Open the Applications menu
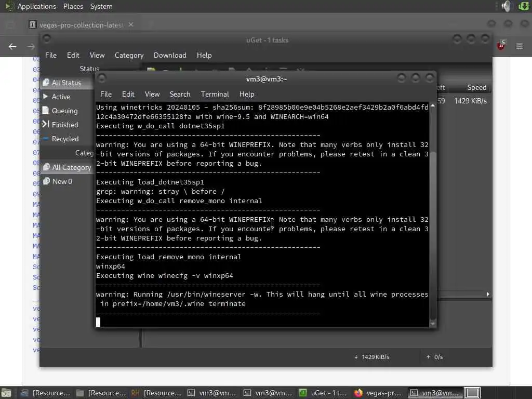Image resolution: width=532 pixels, height=399 pixels. pos(37,6)
